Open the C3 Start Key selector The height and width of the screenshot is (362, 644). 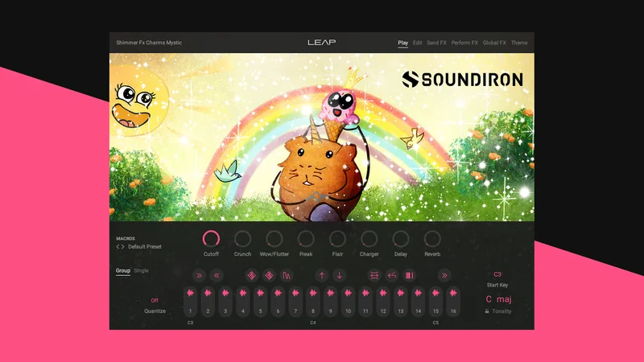(x=497, y=274)
